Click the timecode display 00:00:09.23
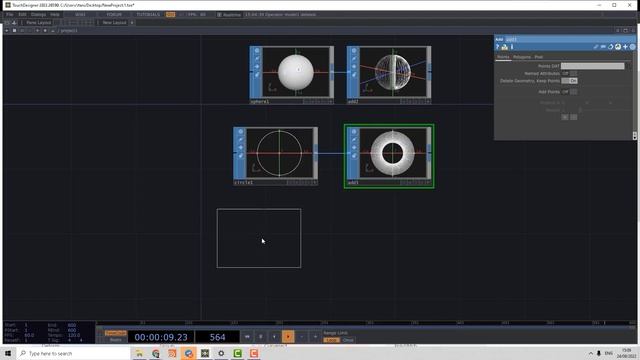 [x=161, y=337]
